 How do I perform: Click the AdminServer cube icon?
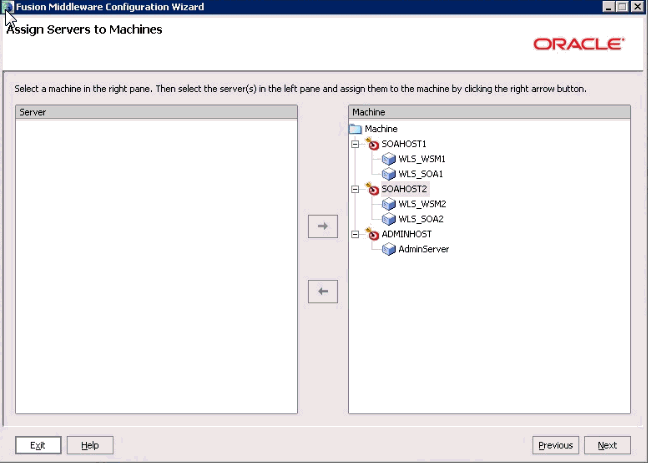388,249
